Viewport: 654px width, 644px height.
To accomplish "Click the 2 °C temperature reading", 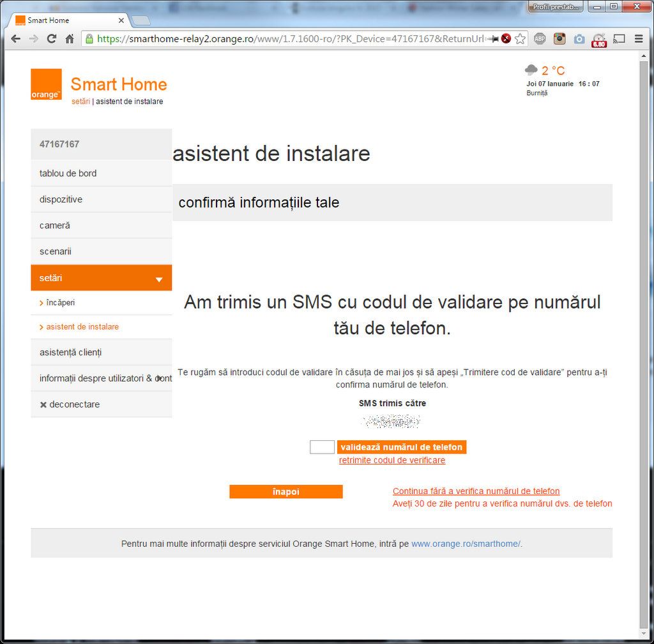I will click(x=553, y=70).
